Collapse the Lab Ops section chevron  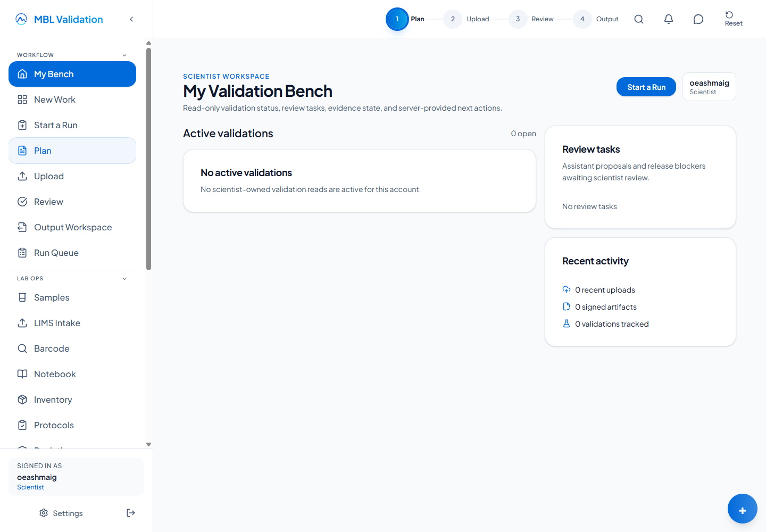(124, 279)
